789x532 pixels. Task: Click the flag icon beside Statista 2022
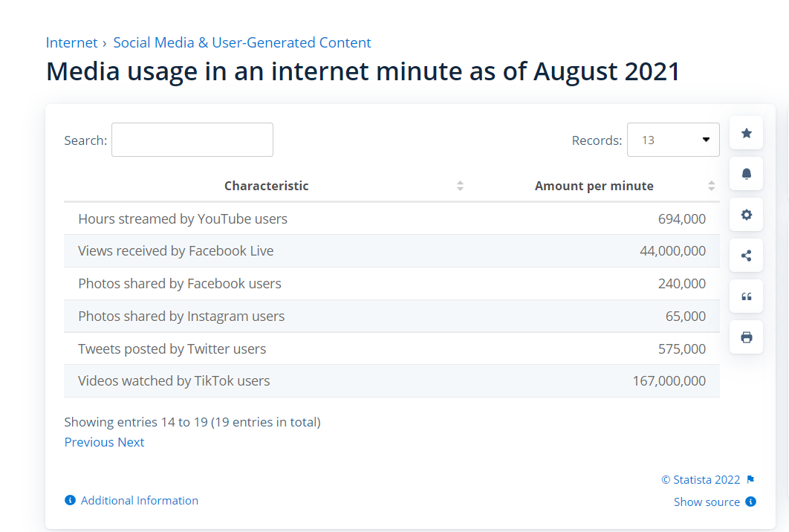click(x=750, y=480)
